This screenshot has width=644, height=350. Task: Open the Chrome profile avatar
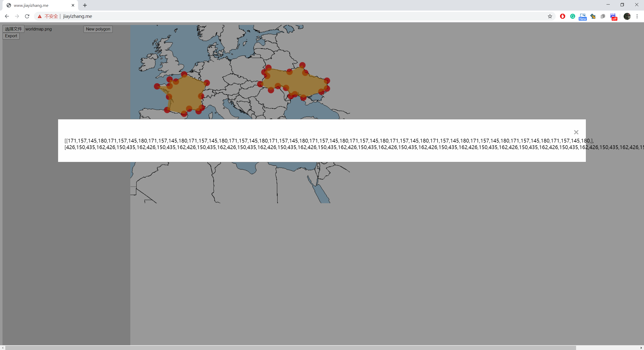point(627,16)
